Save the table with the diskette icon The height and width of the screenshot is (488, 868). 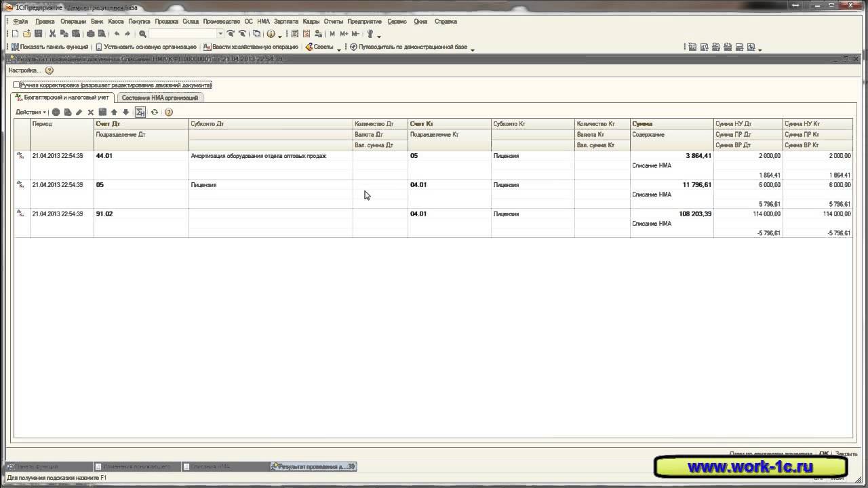coord(102,112)
